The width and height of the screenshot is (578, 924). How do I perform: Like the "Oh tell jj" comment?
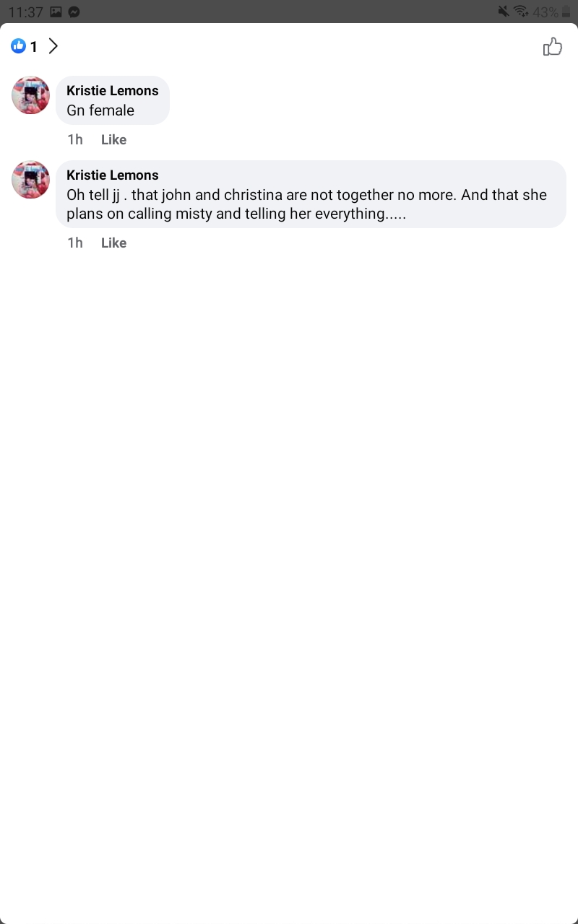(113, 243)
